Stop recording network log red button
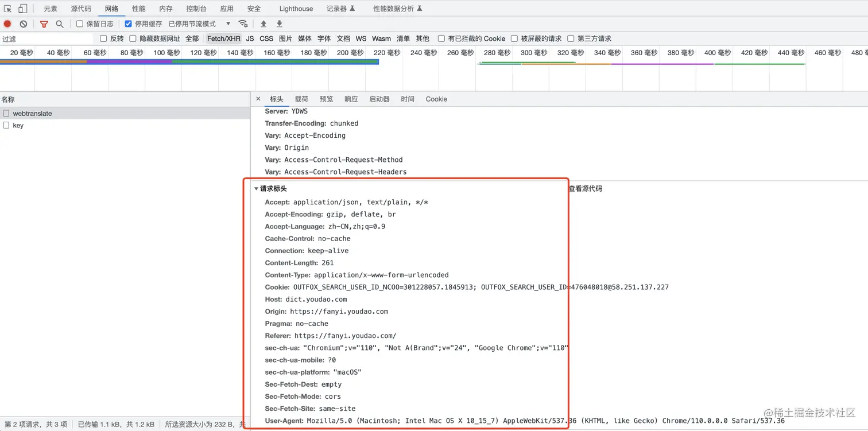868x431 pixels. 7,24
